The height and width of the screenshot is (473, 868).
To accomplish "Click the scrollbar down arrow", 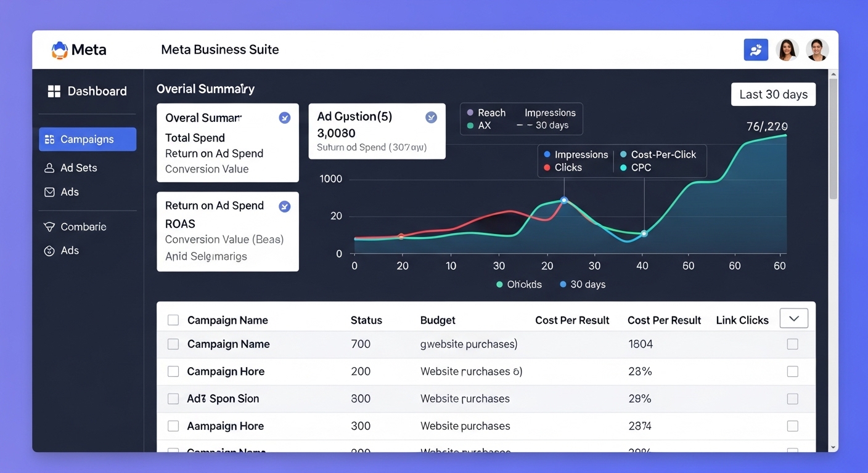I will [x=833, y=448].
